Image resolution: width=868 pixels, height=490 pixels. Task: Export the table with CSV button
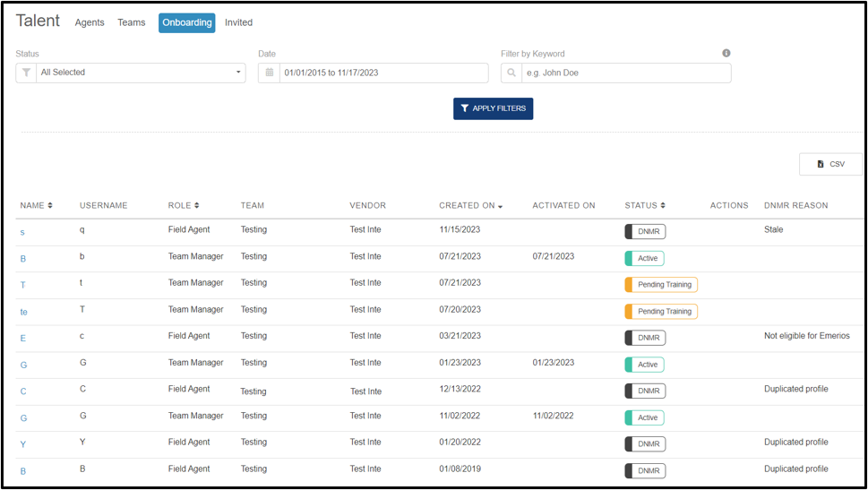click(830, 164)
